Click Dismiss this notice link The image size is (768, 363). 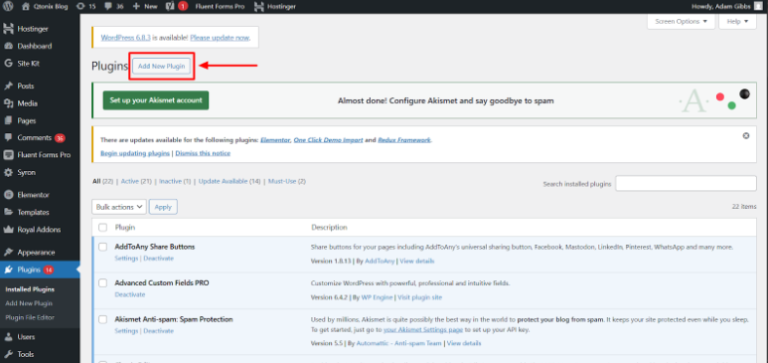pyautogui.click(x=203, y=153)
